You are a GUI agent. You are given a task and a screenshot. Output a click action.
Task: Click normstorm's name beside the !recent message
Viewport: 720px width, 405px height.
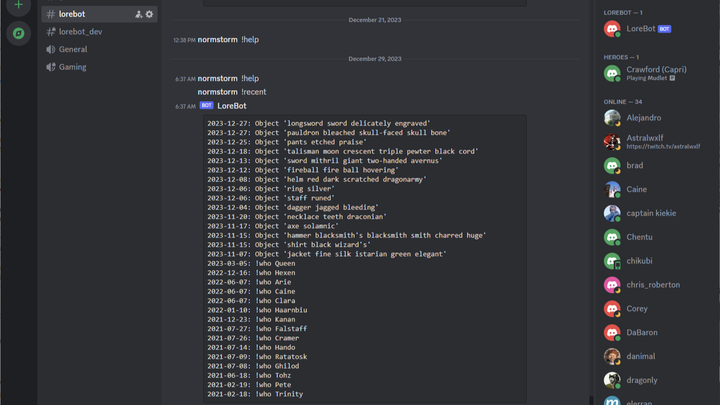pyautogui.click(x=217, y=92)
